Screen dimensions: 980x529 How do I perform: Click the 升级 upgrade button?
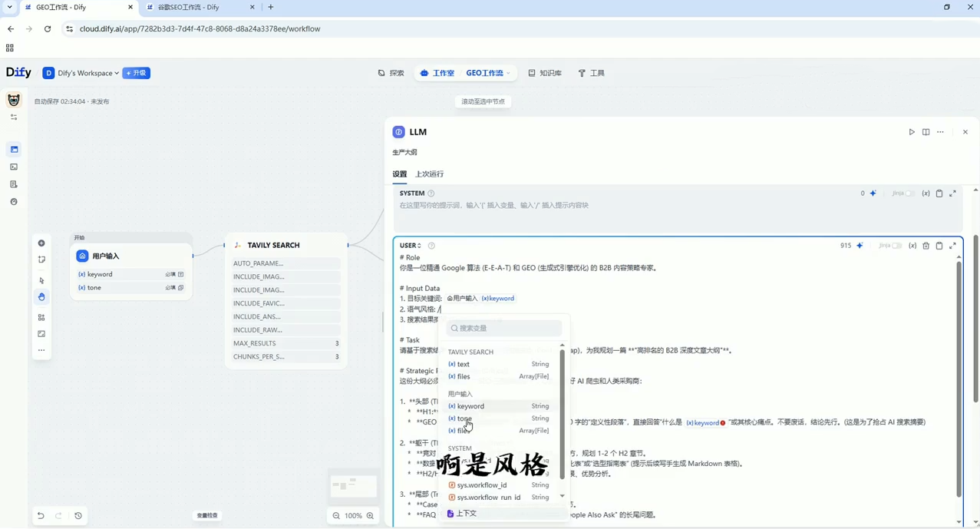(x=136, y=73)
